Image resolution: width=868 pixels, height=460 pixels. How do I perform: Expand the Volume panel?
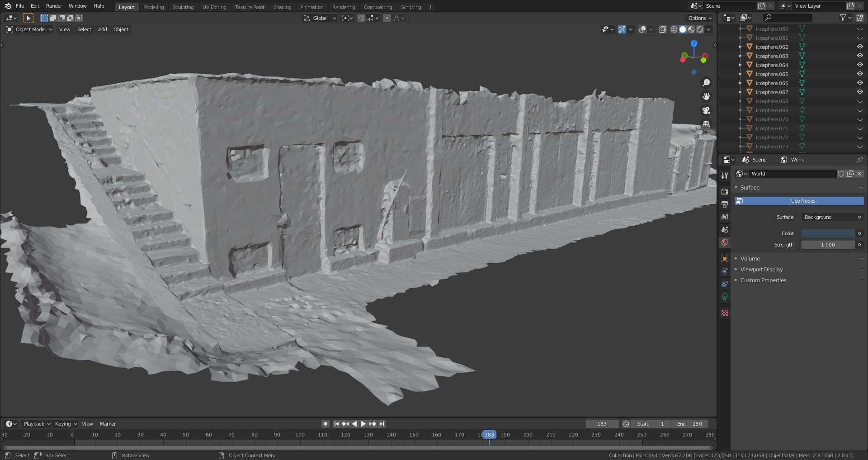click(750, 258)
